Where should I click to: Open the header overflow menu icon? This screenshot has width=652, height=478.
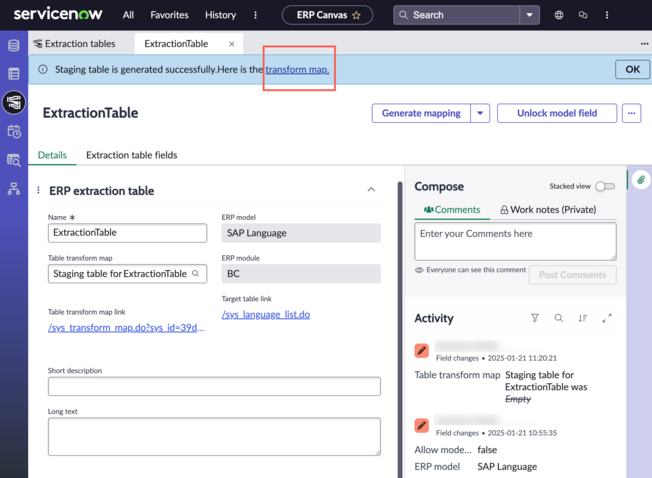607,15
